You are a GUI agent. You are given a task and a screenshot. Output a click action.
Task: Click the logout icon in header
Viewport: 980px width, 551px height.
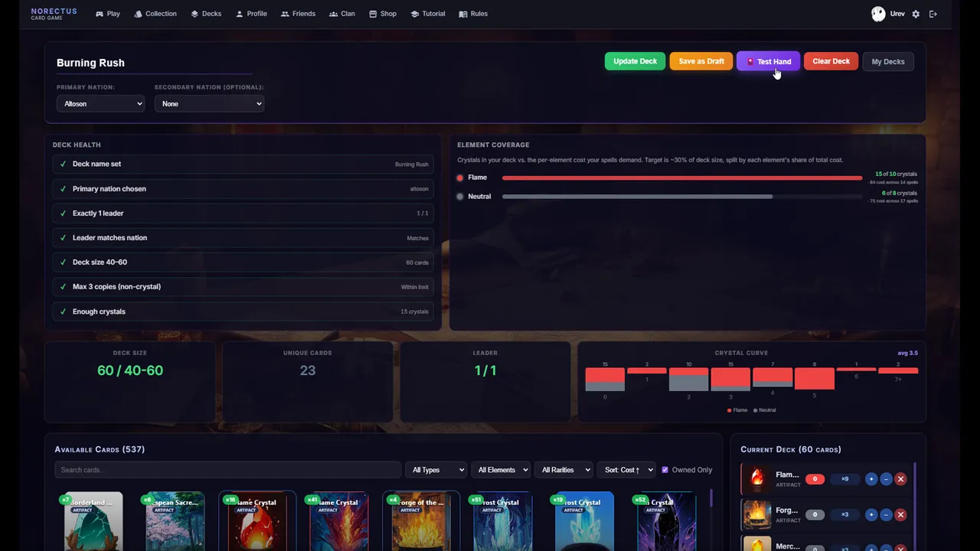point(933,14)
